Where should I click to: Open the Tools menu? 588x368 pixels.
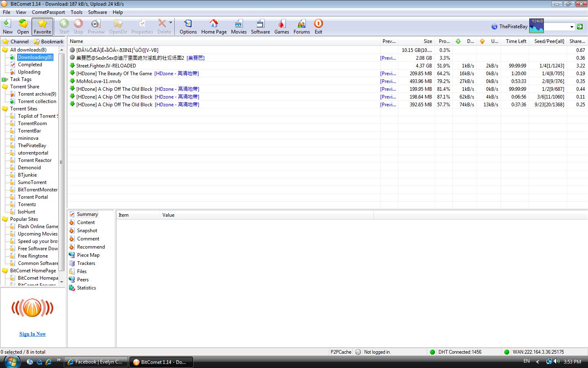76,12
